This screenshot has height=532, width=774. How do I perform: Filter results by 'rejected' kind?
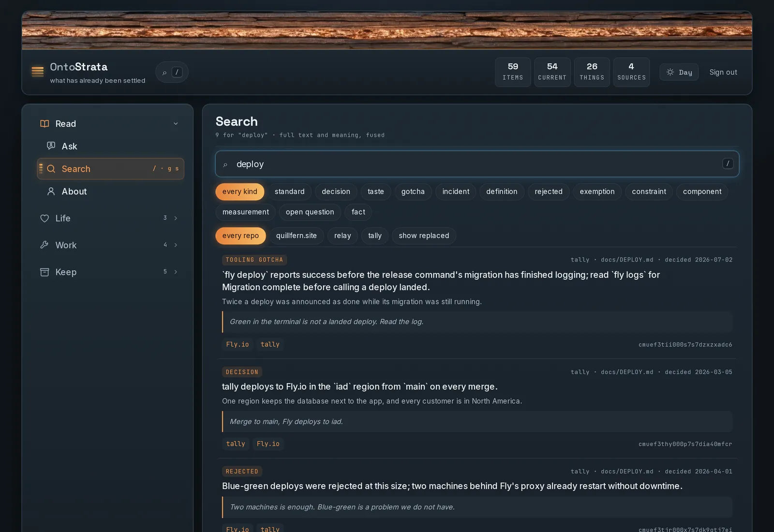pos(549,192)
